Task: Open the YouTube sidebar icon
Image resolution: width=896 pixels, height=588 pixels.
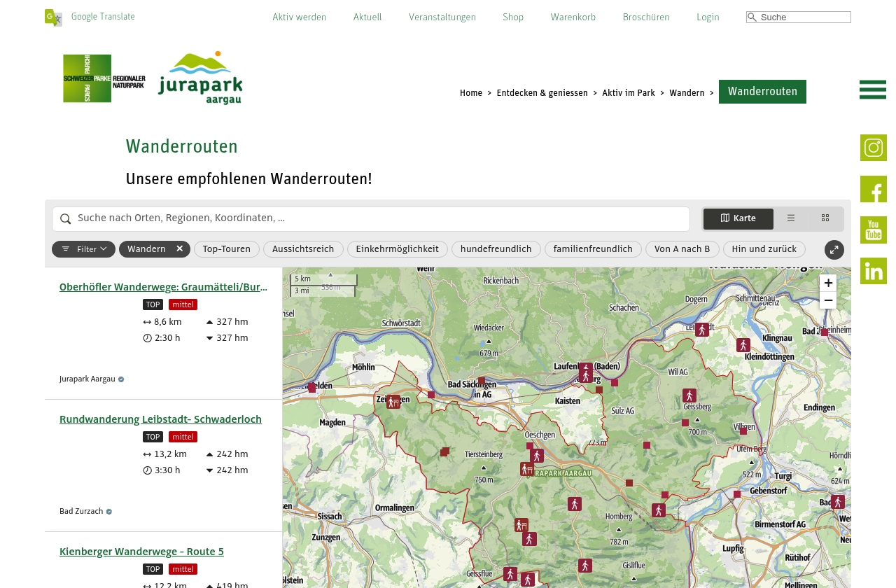Action: point(873,230)
